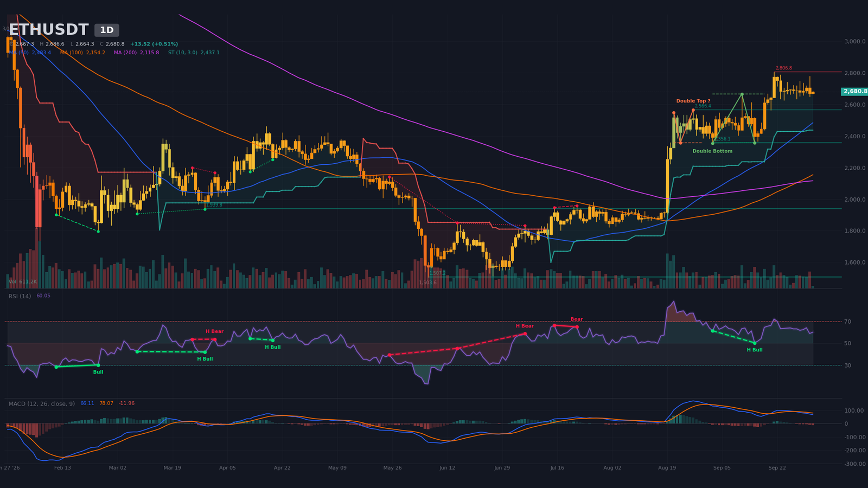
Task: Click the RSI (14) pane title
Action: coord(20,296)
